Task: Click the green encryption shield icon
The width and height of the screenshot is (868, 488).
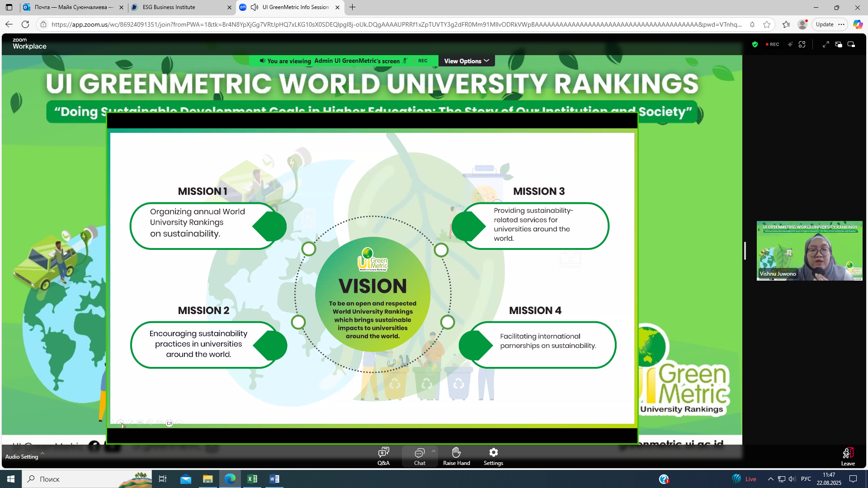Action: click(755, 44)
